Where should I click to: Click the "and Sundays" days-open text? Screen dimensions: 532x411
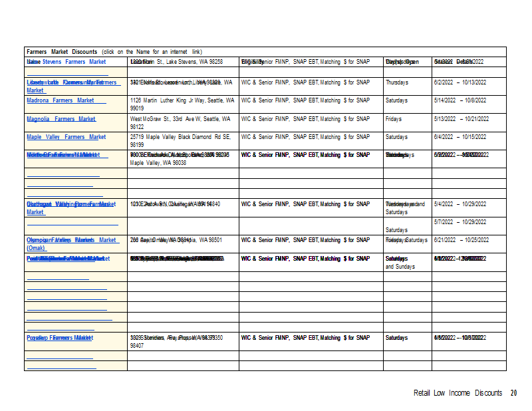(400, 267)
